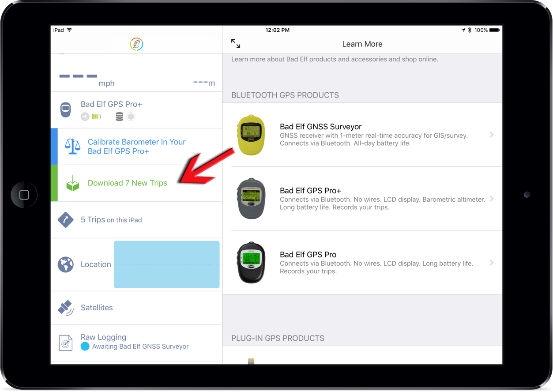Click Awaiting Bad Elf GNSS Surveyor text
The height and width of the screenshot is (392, 553).
click(x=140, y=347)
